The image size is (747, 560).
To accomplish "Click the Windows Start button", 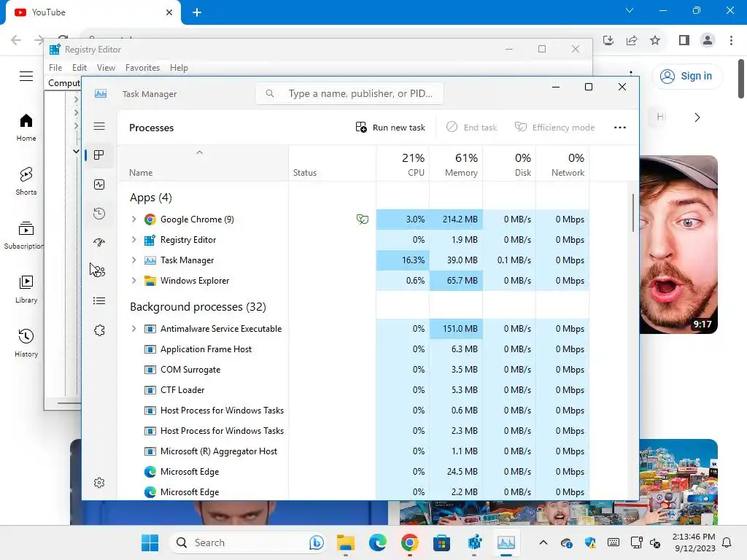I will (150, 542).
